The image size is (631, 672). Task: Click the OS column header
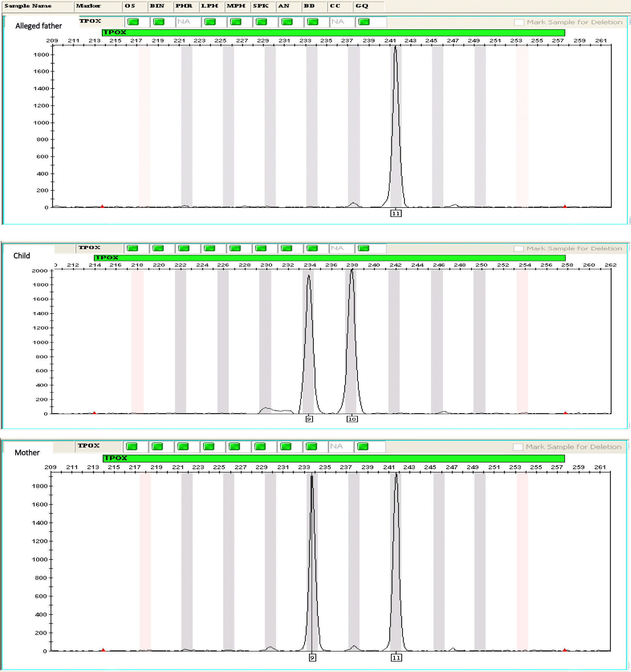(x=135, y=6)
